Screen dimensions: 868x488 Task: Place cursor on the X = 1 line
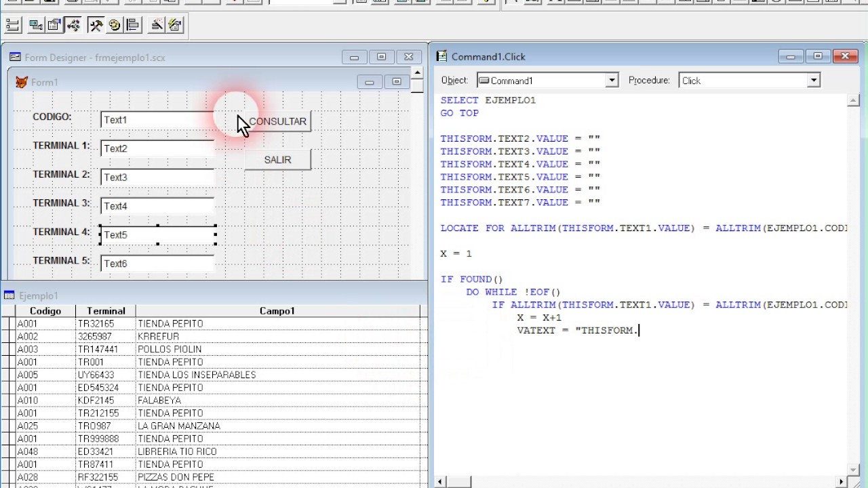tap(456, 253)
